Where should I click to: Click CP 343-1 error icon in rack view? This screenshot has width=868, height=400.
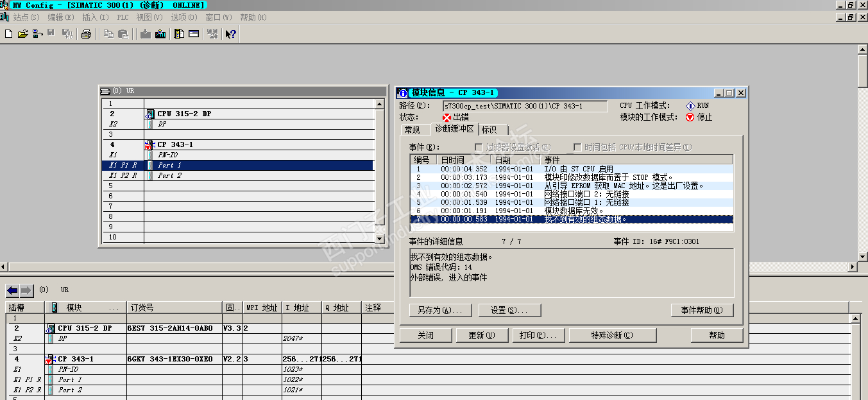pyautogui.click(x=150, y=144)
